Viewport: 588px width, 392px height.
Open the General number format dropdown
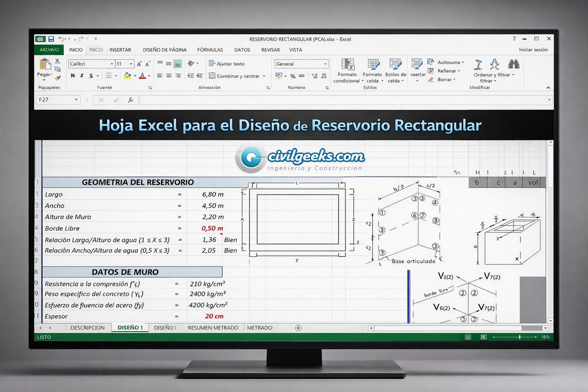pos(325,64)
